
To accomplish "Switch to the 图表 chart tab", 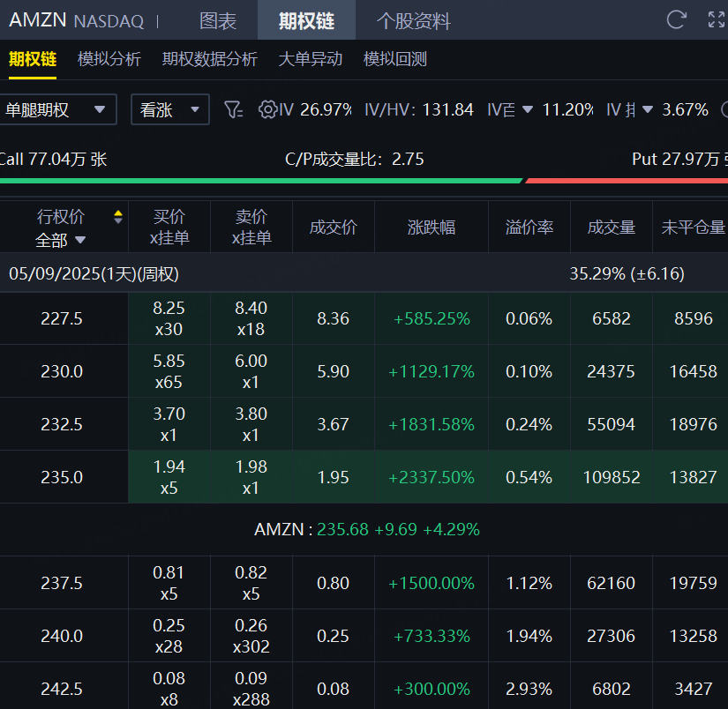I will click(x=218, y=20).
